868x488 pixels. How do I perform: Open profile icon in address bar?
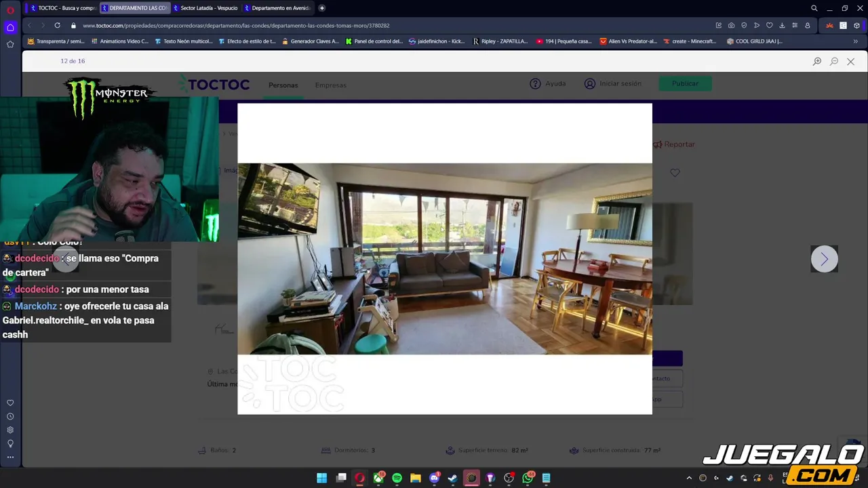click(807, 25)
